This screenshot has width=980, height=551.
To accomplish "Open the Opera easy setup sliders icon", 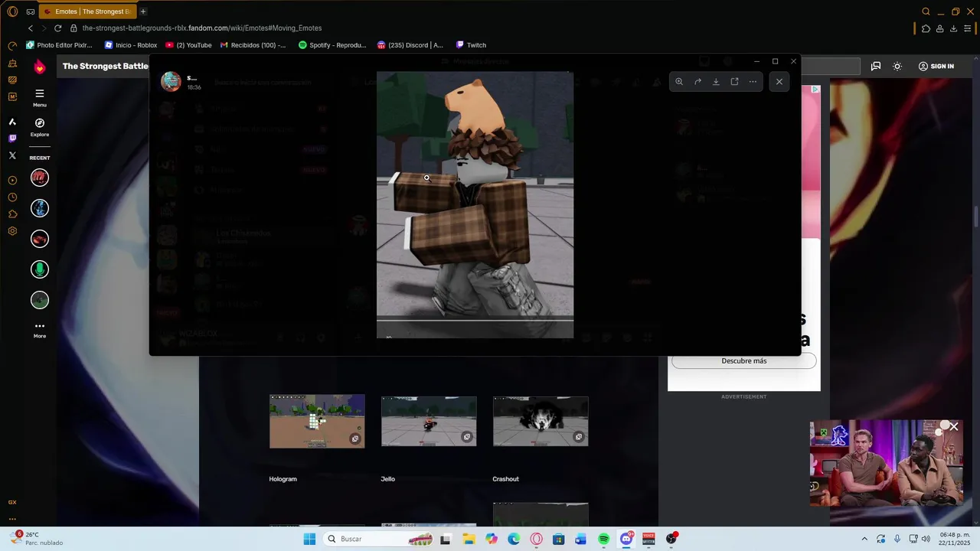I will coord(967,28).
